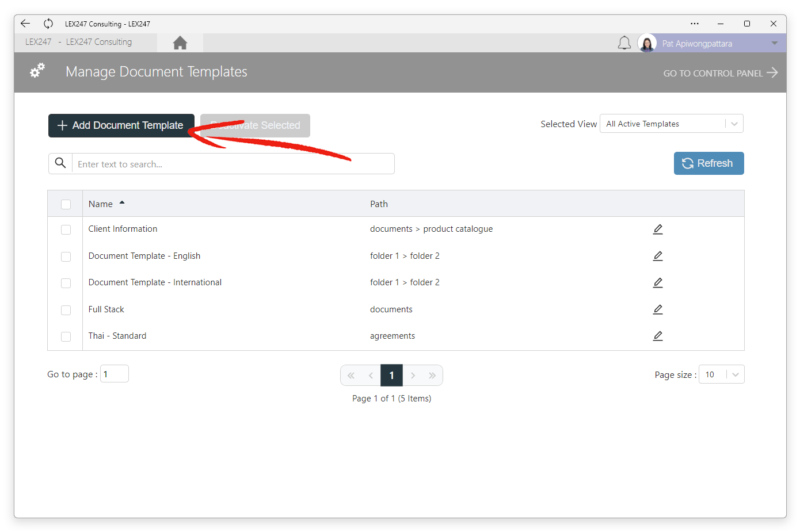The width and height of the screenshot is (800, 532).
Task: Click Document Template - English name
Action: click(x=144, y=256)
